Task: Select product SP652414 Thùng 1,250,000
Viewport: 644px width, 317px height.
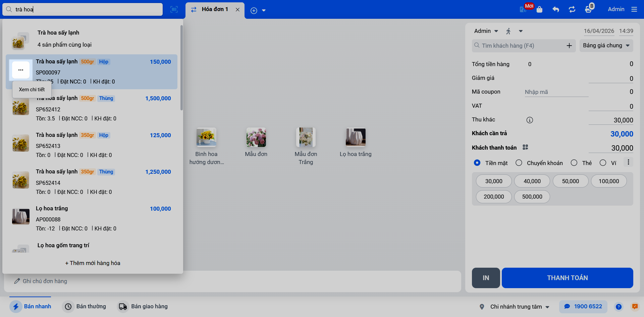Action: 92,182
